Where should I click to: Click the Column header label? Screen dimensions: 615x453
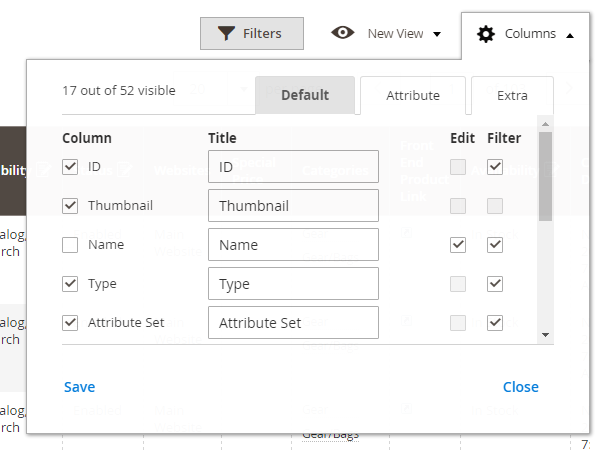(87, 138)
